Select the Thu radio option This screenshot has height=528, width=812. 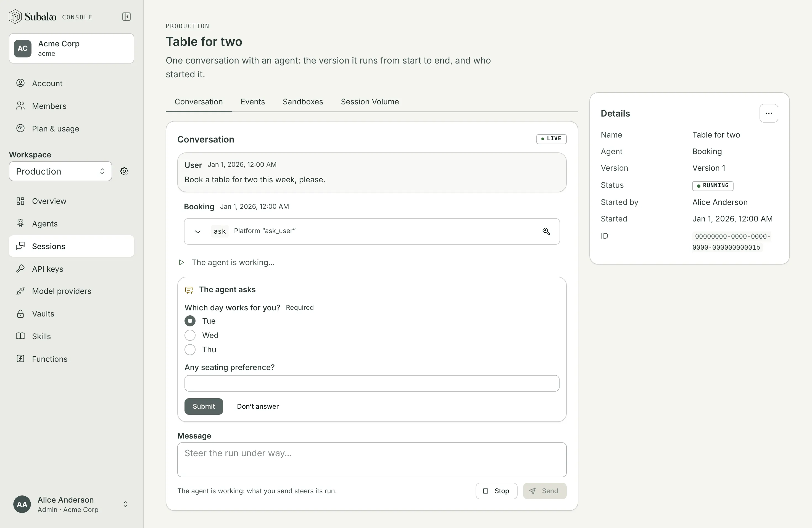pyautogui.click(x=190, y=350)
